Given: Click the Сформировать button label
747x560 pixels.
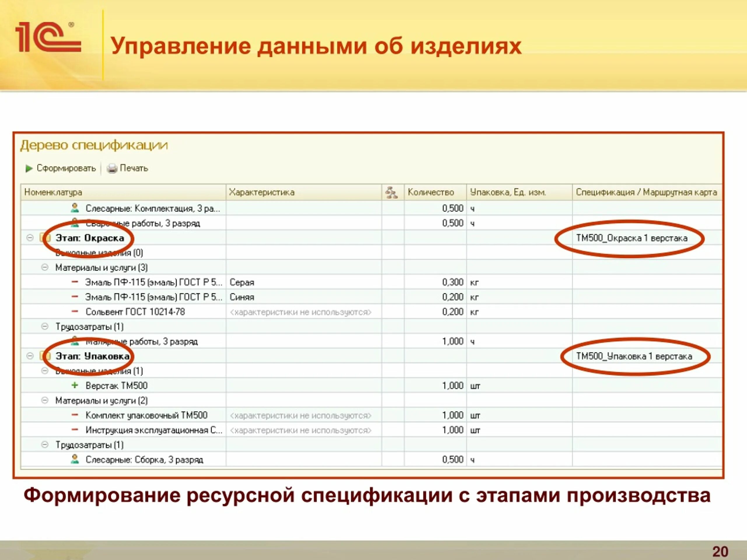Looking at the screenshot, I should point(66,168).
